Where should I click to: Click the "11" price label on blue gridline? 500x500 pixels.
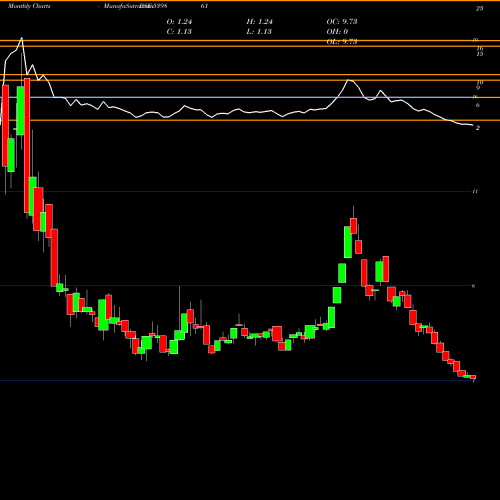[x=475, y=192]
